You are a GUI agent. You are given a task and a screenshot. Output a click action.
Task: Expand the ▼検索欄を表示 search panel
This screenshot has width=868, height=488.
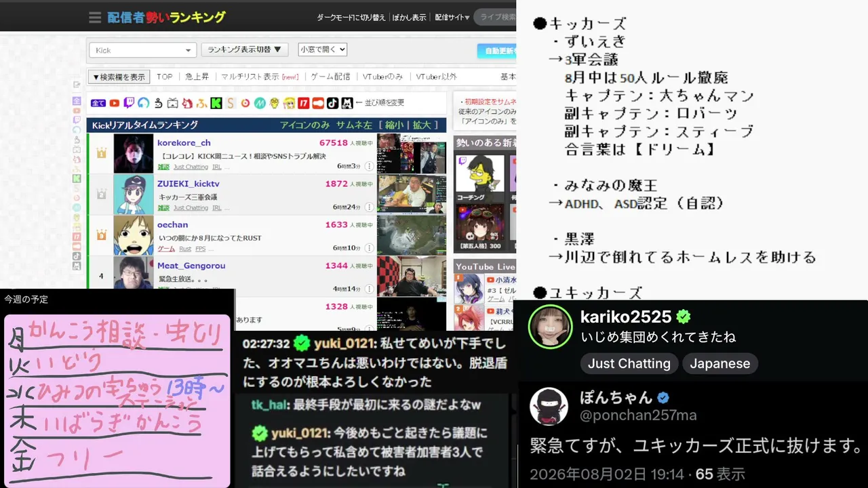click(x=119, y=77)
